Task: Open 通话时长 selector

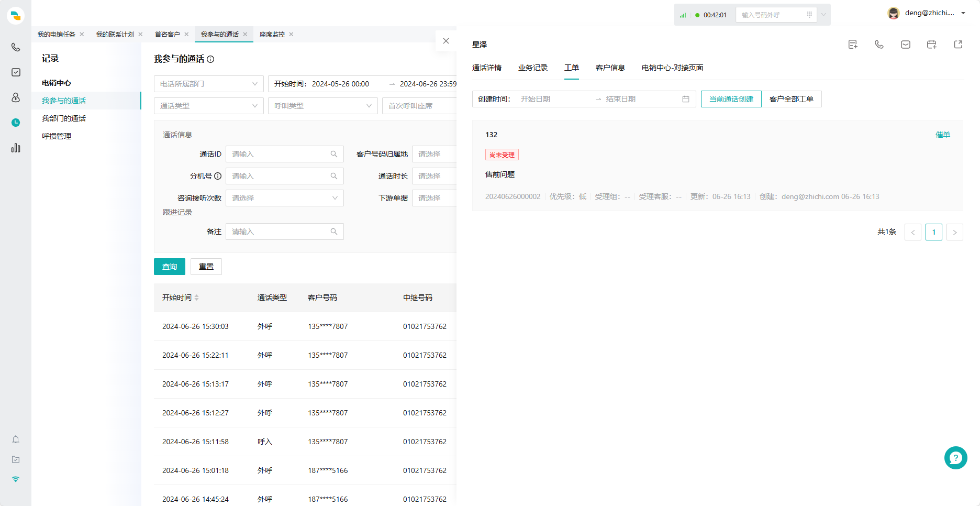Action: pyautogui.click(x=435, y=176)
